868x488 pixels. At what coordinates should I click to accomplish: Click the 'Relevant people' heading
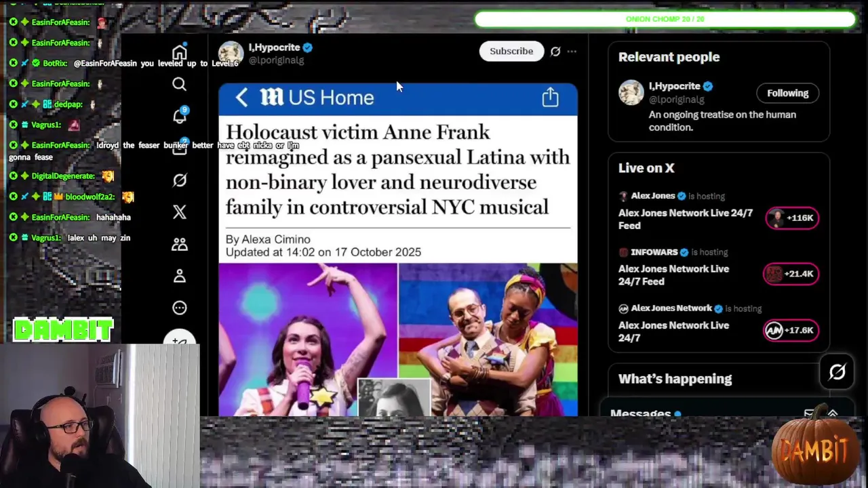[x=669, y=57]
